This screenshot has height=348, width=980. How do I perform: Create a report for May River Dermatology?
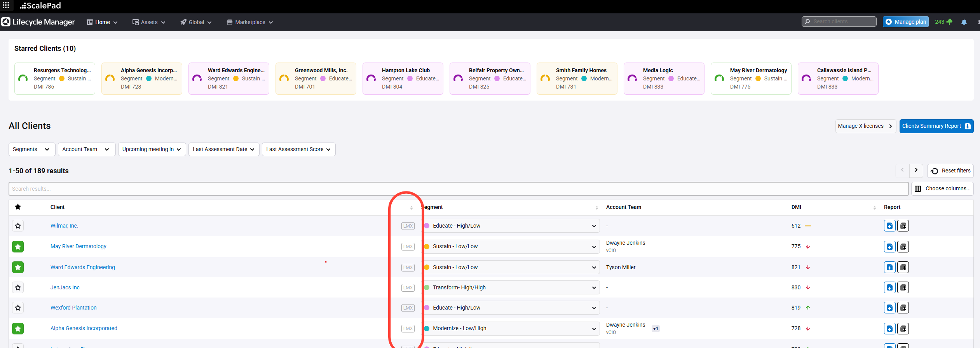[889, 247]
